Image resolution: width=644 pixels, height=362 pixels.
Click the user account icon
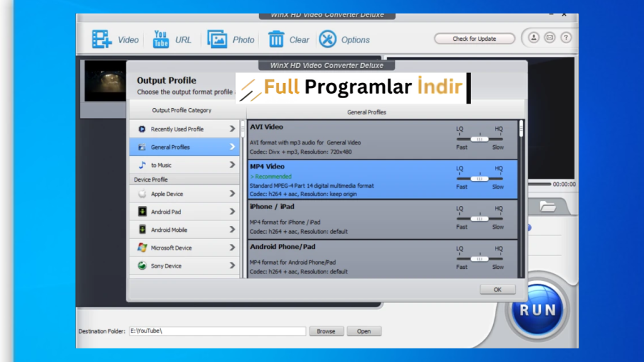533,38
